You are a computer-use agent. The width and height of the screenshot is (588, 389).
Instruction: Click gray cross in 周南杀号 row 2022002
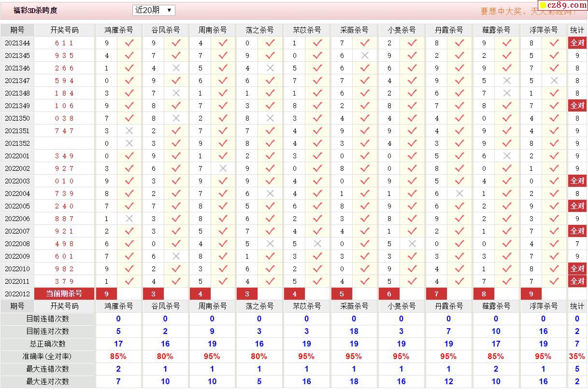[x=223, y=168]
